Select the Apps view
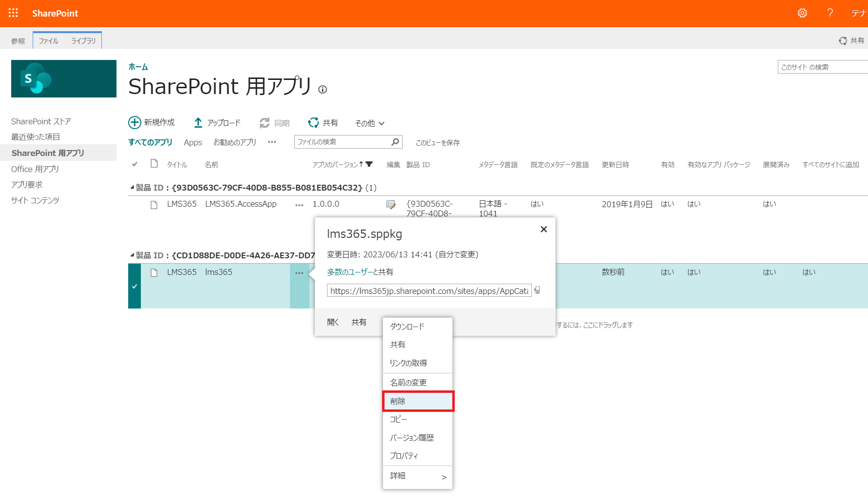The image size is (868, 503). click(193, 142)
